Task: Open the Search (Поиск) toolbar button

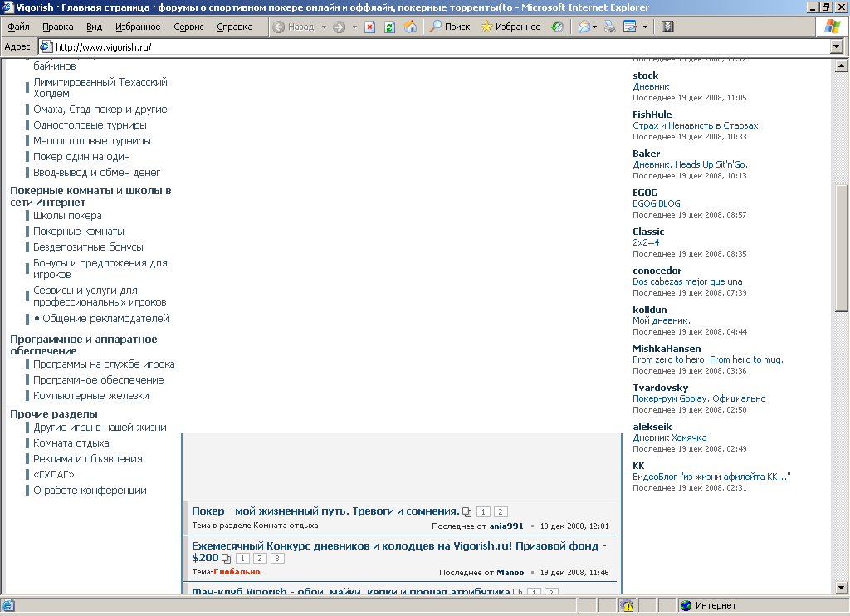Action: pos(449,27)
